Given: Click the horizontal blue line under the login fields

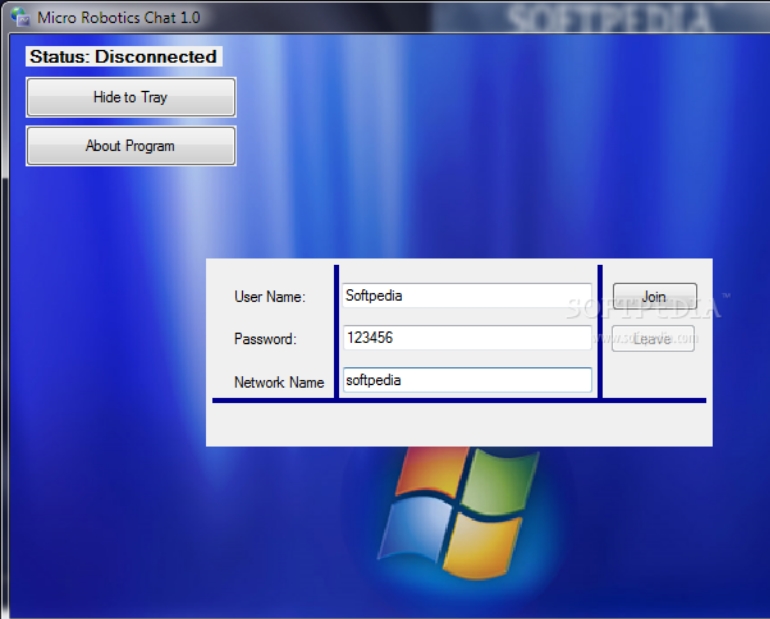Looking at the screenshot, I should pos(458,401).
